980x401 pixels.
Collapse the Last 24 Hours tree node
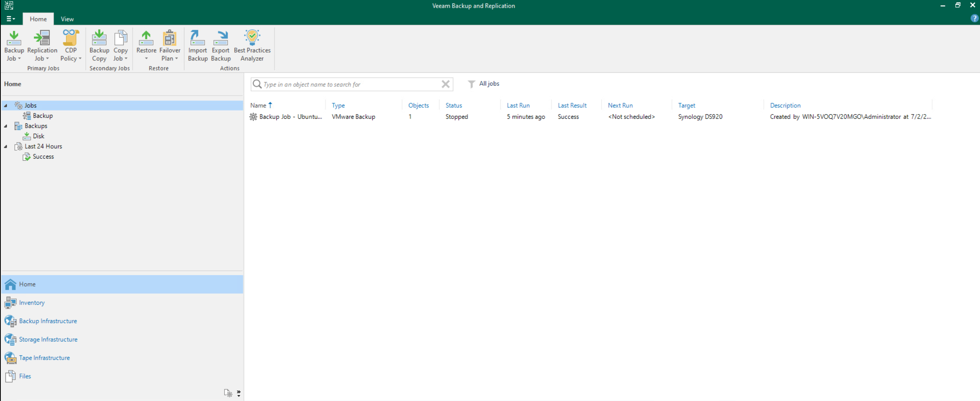coord(6,147)
